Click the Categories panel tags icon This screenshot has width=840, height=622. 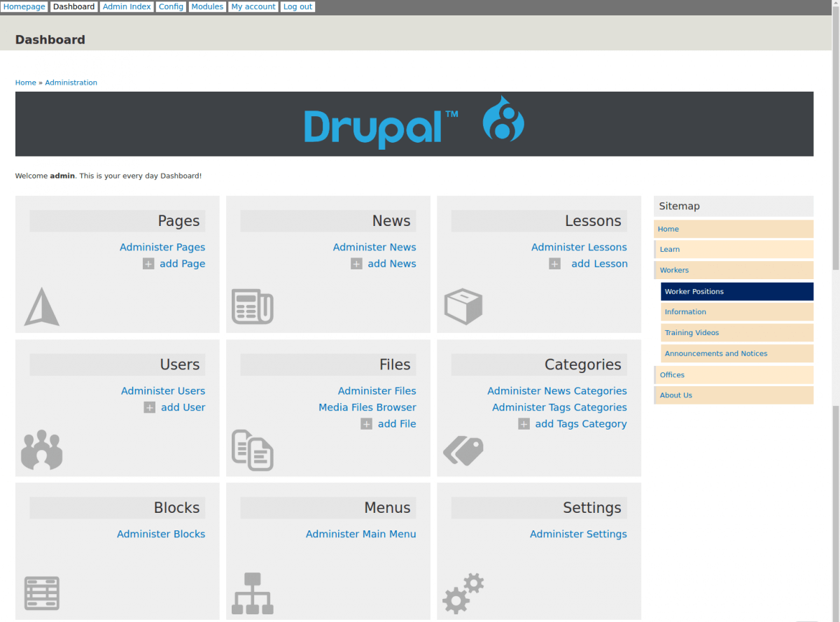pyautogui.click(x=463, y=451)
